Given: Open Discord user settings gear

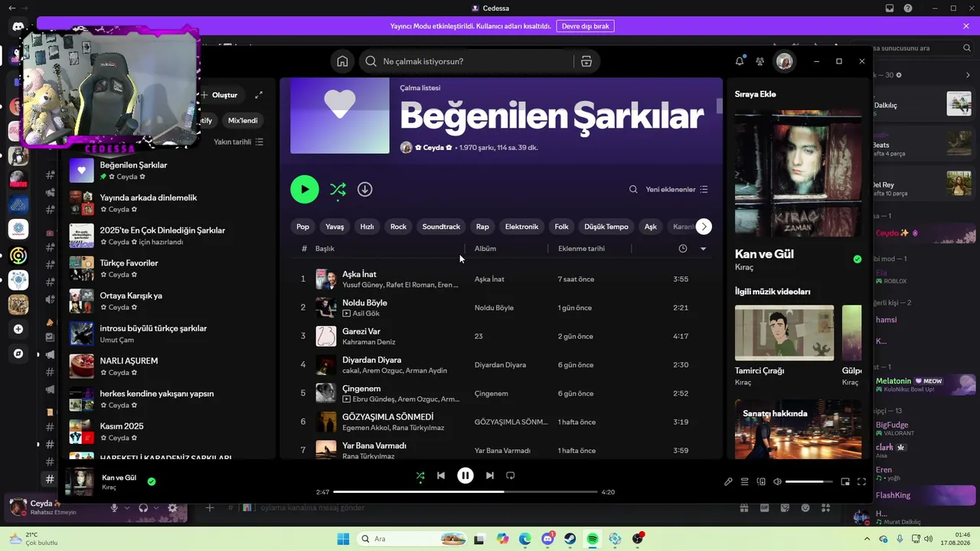Looking at the screenshot, I should tap(172, 507).
